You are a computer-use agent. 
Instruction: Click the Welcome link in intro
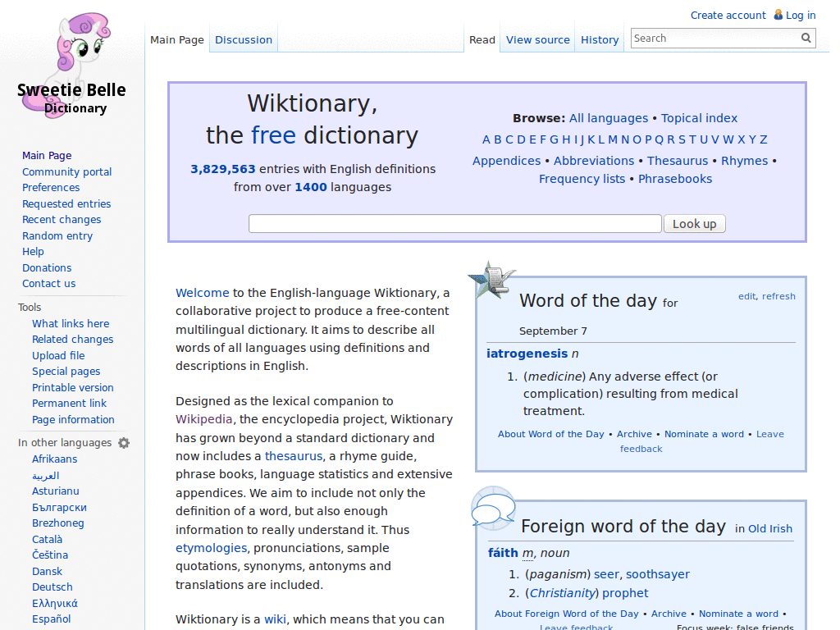click(203, 293)
